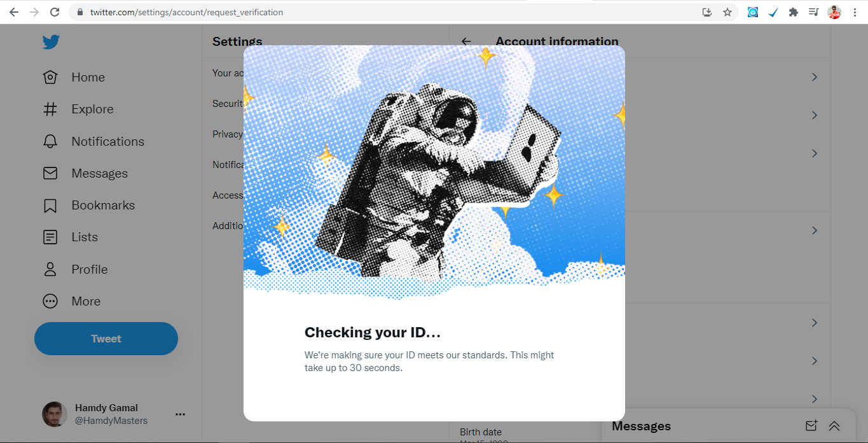Viewport: 868px width, 443px height.
Task: Click the Account information heading
Action: [x=557, y=41]
